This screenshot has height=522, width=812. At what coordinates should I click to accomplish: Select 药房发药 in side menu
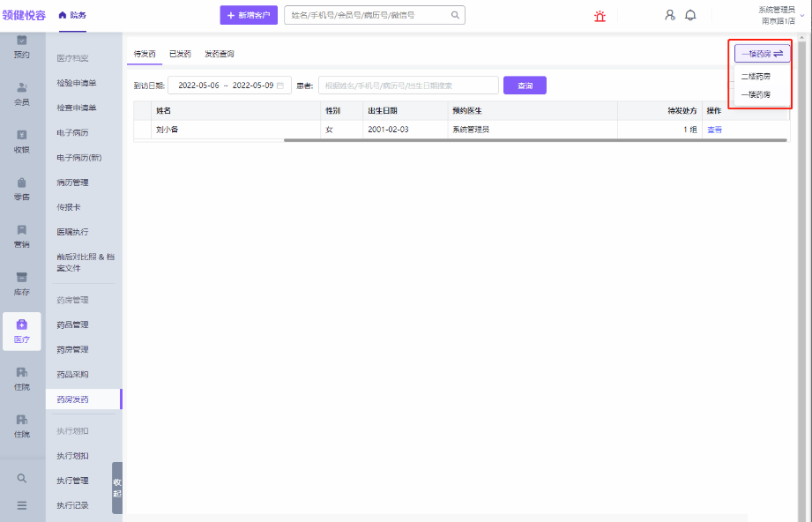[84, 399]
